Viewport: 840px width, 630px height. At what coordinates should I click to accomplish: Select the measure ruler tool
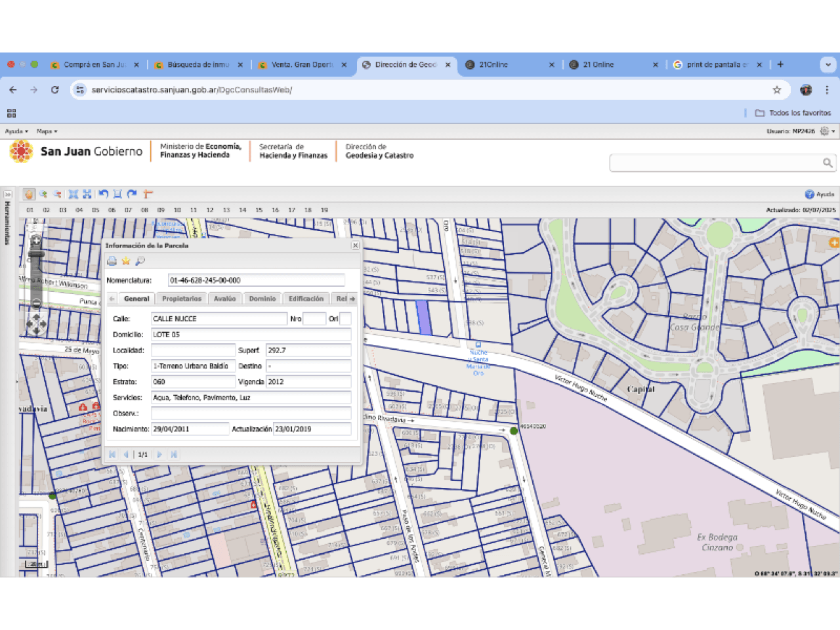click(x=148, y=194)
